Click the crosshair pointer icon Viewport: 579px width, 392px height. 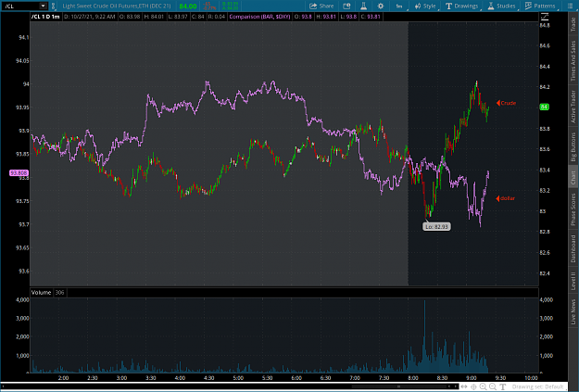click(x=473, y=386)
